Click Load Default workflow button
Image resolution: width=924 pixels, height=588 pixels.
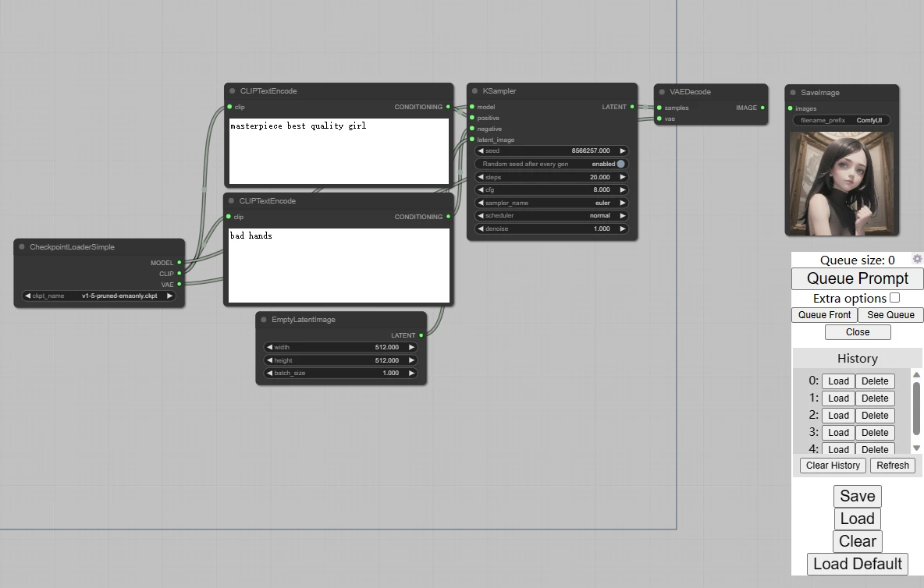858,564
